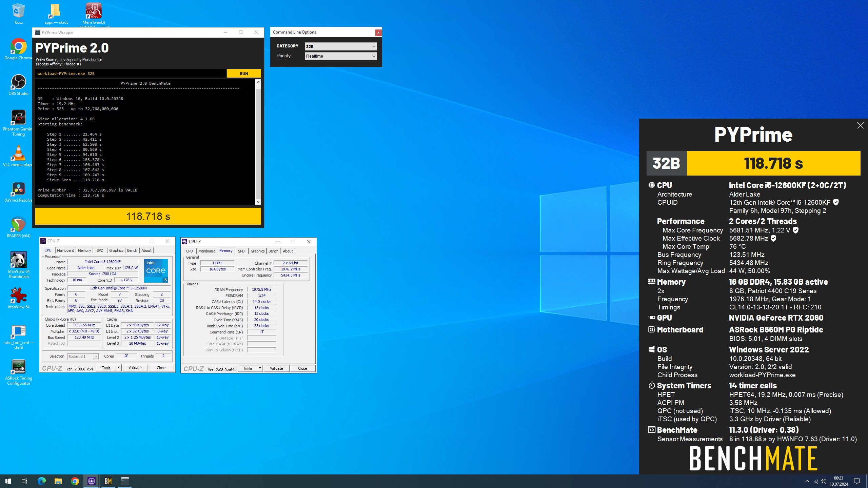
Task: Close the Command Line Options window
Action: 378,33
